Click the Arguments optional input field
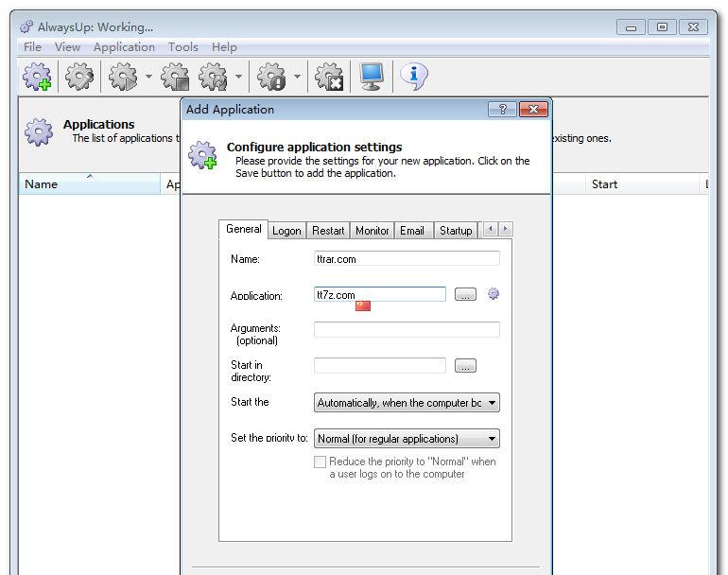 (x=407, y=329)
